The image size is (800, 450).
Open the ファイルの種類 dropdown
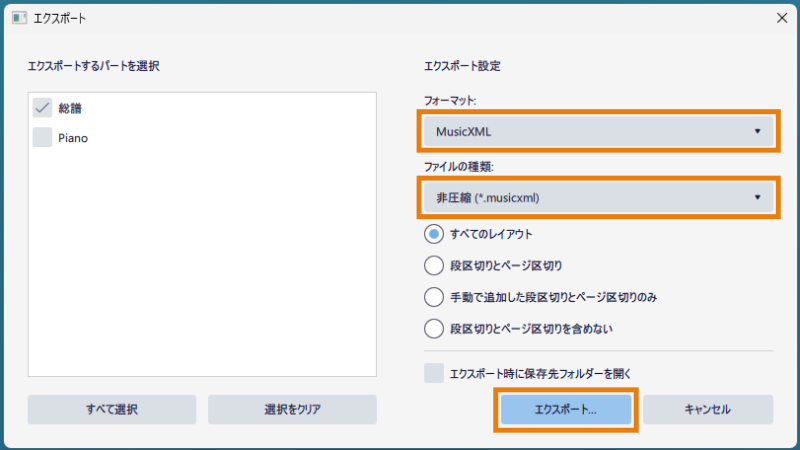[598, 197]
